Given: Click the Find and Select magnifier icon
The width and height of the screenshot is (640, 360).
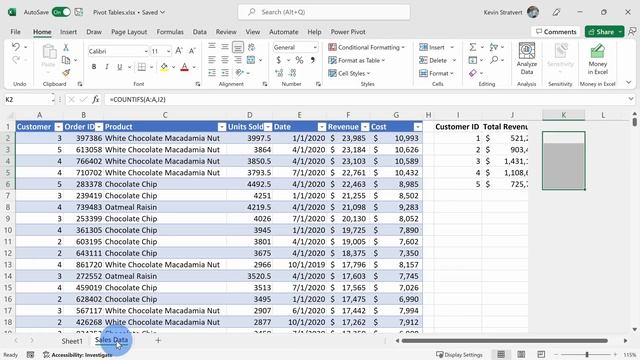Looking at the screenshot, I should pyautogui.click(x=494, y=60).
